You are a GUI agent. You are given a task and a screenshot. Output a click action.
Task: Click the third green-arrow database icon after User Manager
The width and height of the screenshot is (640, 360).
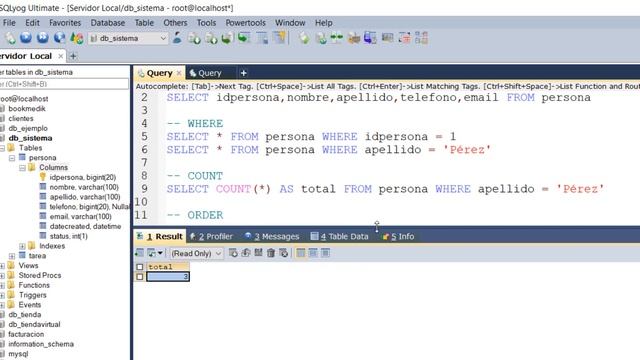click(x=227, y=38)
